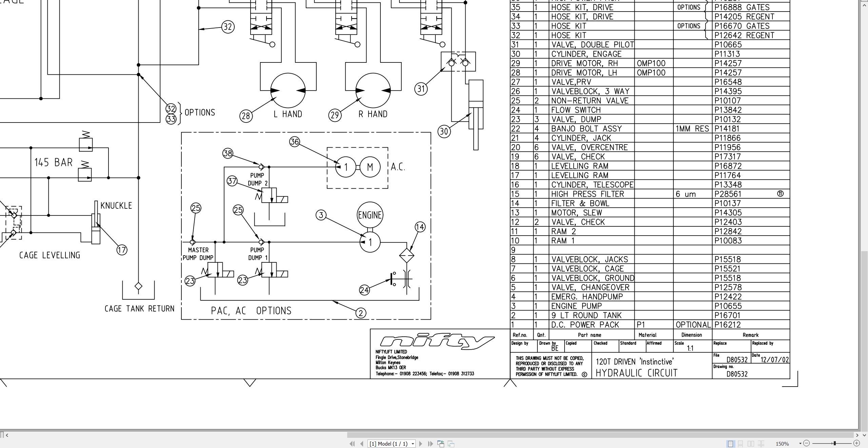
Task: Click the HYDRAULIC CIRCUIT title text
Action: click(x=636, y=373)
